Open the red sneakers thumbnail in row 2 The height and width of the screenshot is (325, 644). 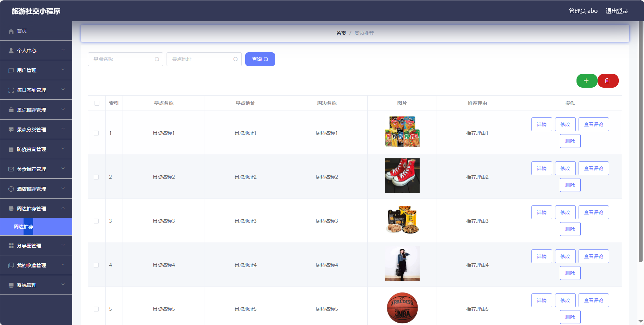coord(402,176)
